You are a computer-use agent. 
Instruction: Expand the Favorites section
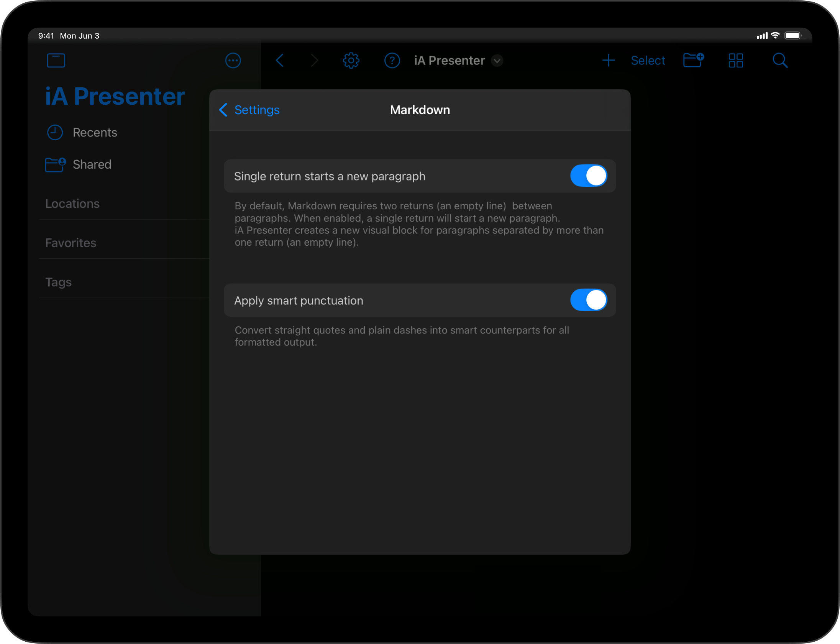71,243
